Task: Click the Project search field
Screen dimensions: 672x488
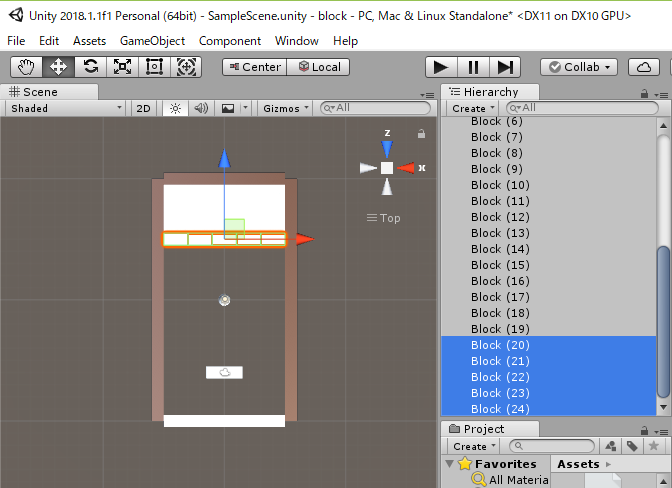Action: tap(552, 446)
